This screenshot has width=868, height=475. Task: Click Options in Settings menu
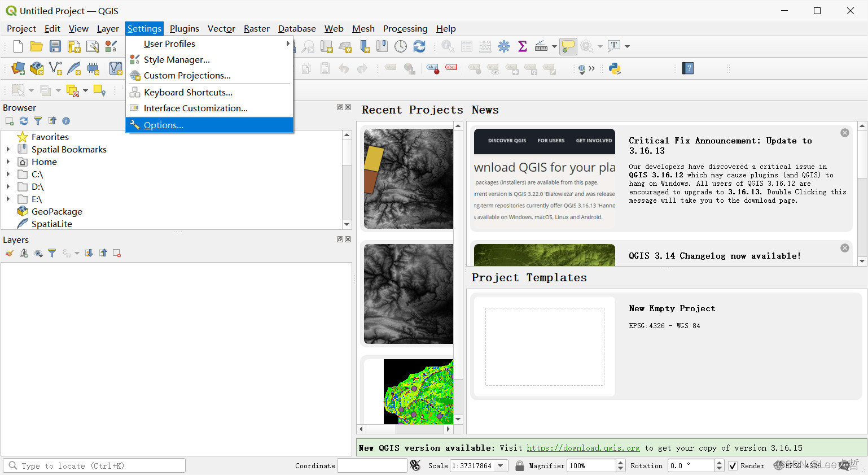(x=209, y=125)
